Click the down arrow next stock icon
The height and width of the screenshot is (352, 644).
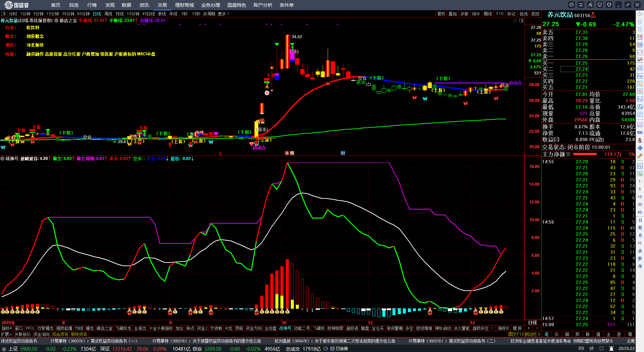[x=640, y=30]
